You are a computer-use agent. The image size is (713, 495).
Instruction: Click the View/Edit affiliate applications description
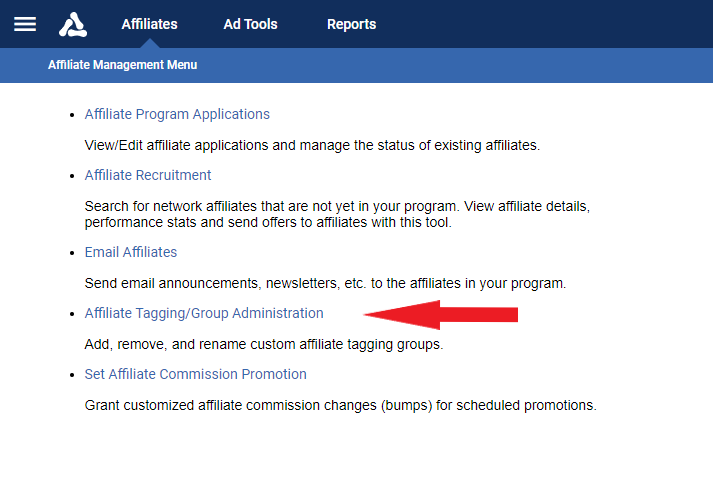(312, 145)
